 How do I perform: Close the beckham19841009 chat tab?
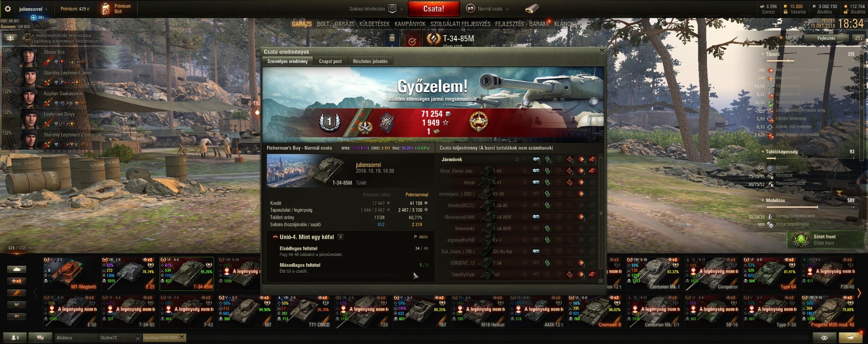[182, 337]
